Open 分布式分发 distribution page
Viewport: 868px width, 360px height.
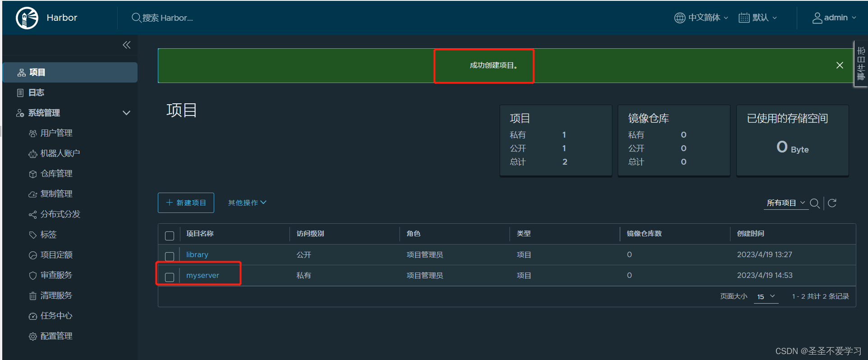(x=60, y=214)
